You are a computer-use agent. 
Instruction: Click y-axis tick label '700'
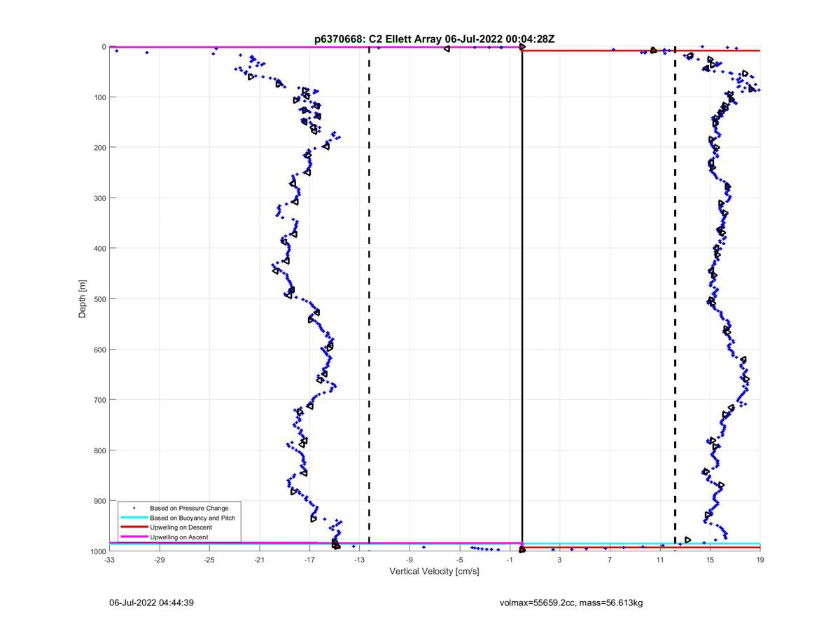[x=100, y=400]
